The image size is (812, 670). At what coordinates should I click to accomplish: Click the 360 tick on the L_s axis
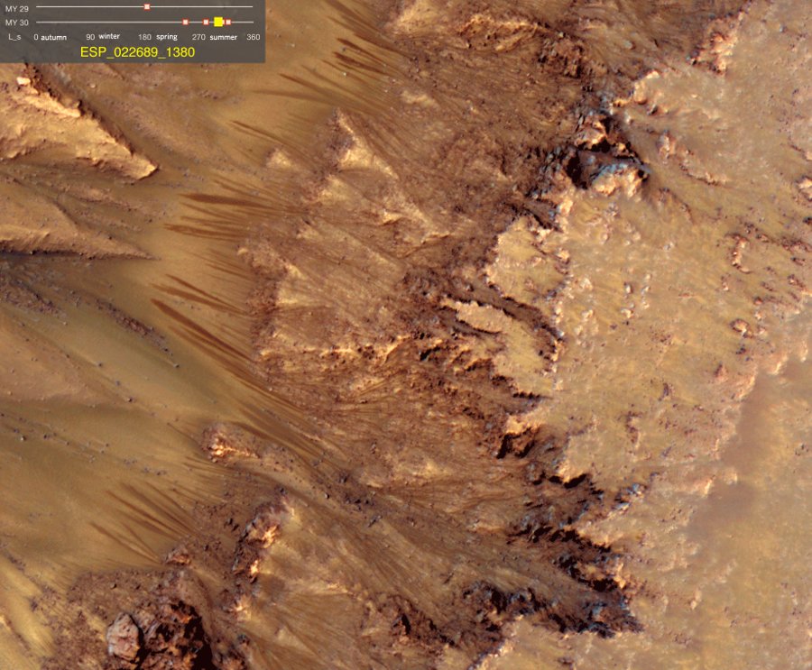tap(253, 37)
